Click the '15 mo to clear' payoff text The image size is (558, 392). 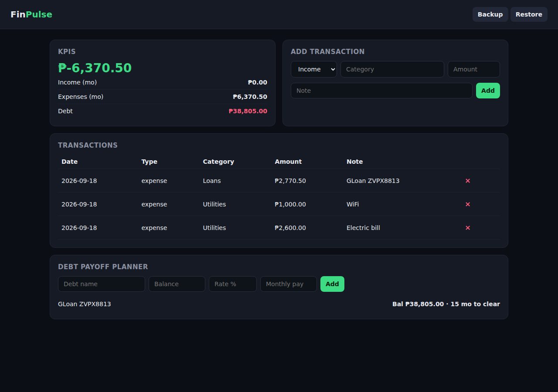tap(475, 304)
